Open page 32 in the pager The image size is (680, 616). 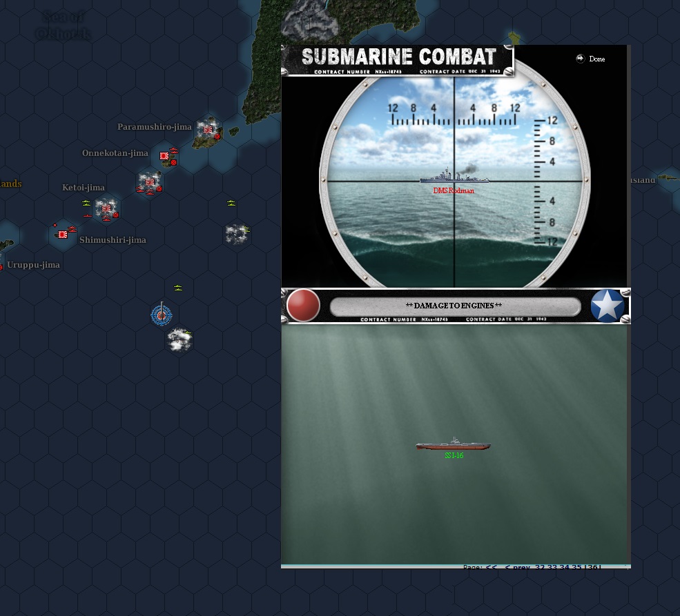pyautogui.click(x=539, y=567)
